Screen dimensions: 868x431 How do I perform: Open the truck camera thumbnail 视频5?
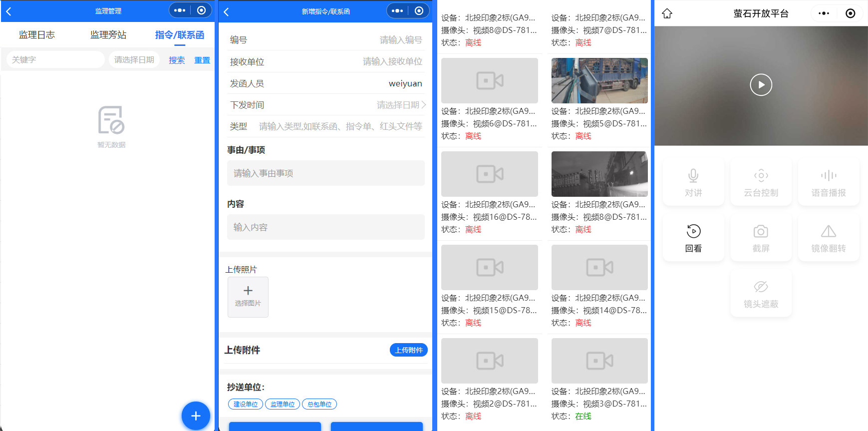[x=599, y=80]
